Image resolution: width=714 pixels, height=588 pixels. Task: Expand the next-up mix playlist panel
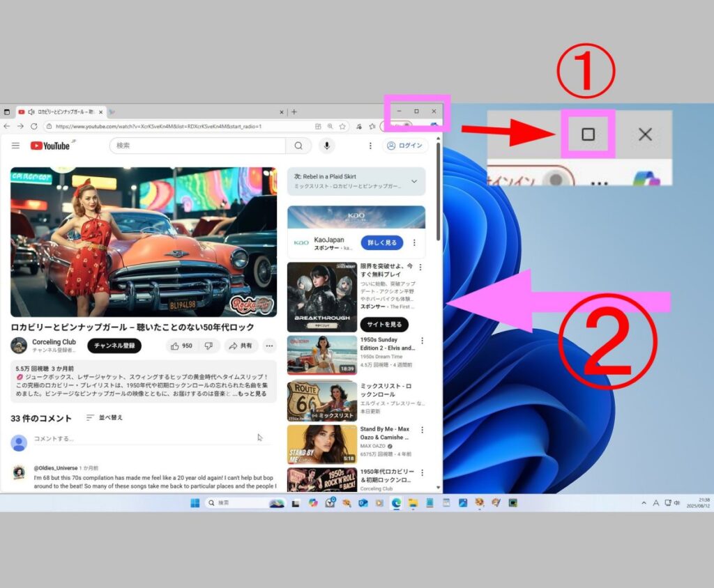point(414,181)
